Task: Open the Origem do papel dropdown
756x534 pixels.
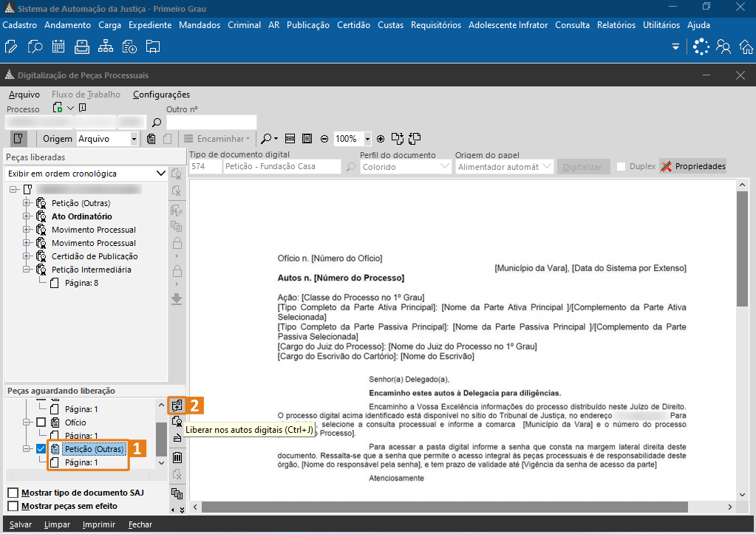Action: 546,167
